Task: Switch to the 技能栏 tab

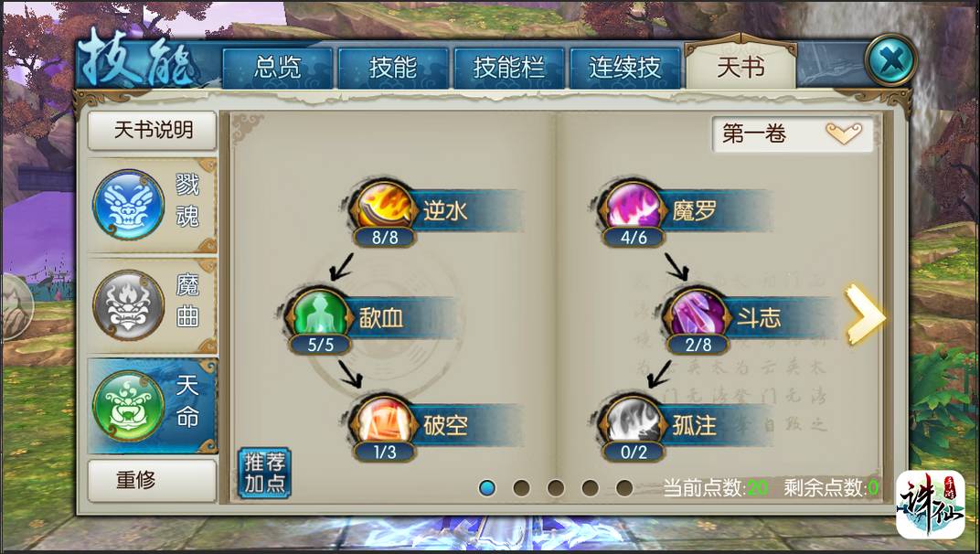Action: (x=509, y=68)
